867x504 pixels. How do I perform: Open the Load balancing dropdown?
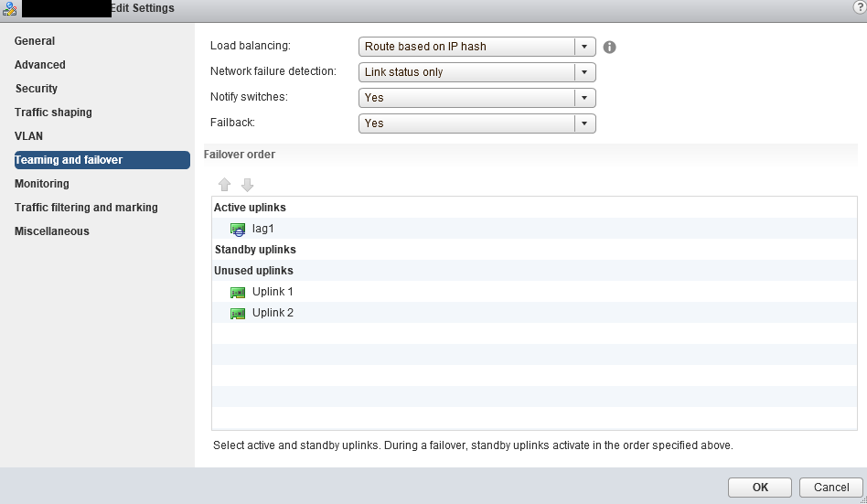477,47
